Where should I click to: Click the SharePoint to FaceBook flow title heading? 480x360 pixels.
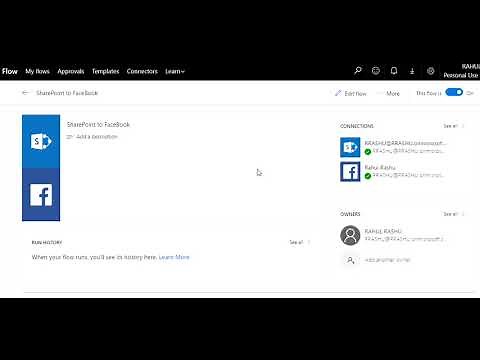coord(98,124)
